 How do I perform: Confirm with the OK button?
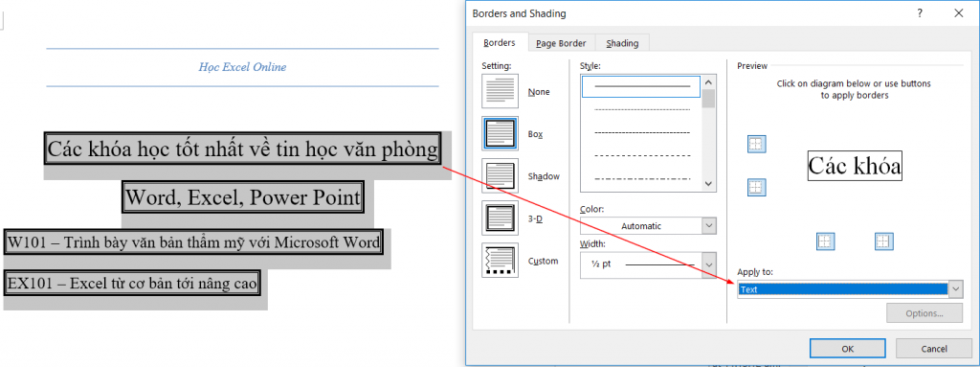(847, 349)
